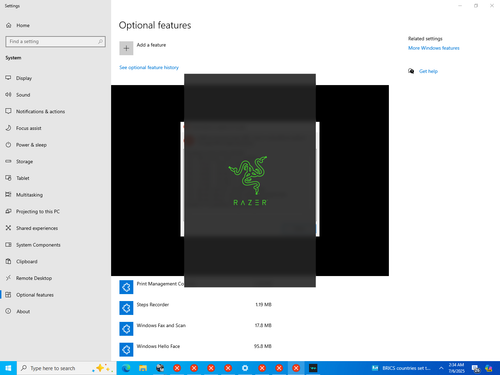Screen dimensions: 500x375
Task: Expand hidden system tray icons chevron
Action: coord(441,368)
